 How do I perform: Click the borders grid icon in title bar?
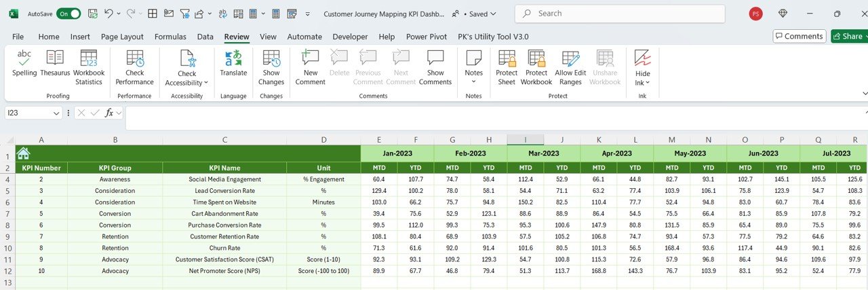[x=153, y=14]
